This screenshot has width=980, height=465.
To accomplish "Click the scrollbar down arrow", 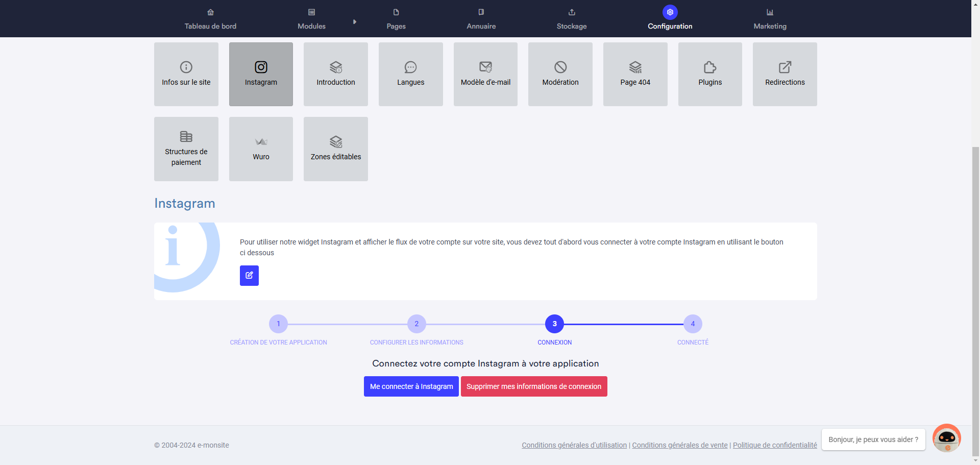I will click(975, 461).
